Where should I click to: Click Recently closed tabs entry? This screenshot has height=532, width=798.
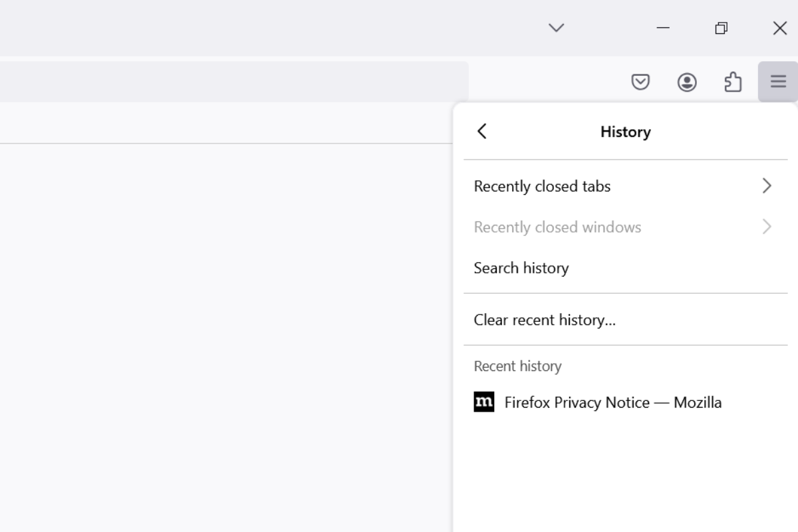(x=542, y=186)
